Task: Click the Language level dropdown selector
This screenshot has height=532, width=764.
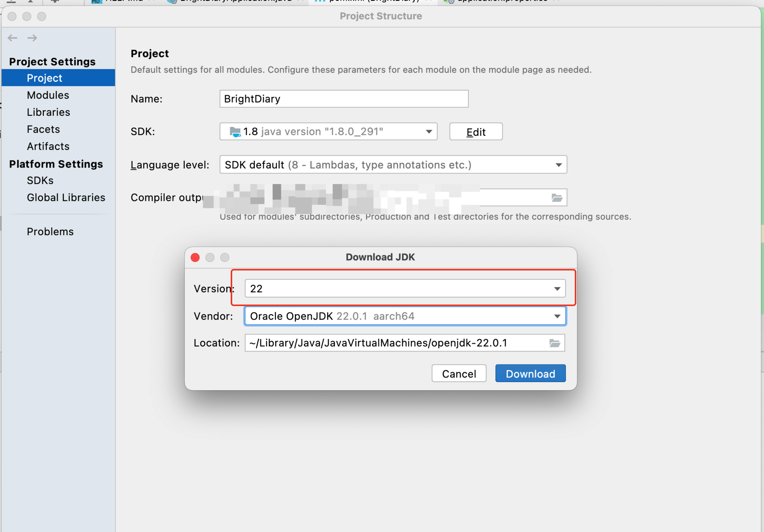Action: (x=391, y=164)
